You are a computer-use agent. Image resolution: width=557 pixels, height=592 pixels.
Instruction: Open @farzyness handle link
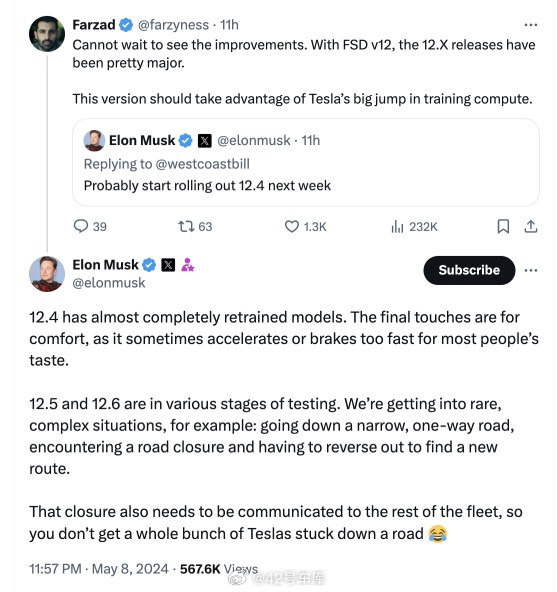coord(173,25)
